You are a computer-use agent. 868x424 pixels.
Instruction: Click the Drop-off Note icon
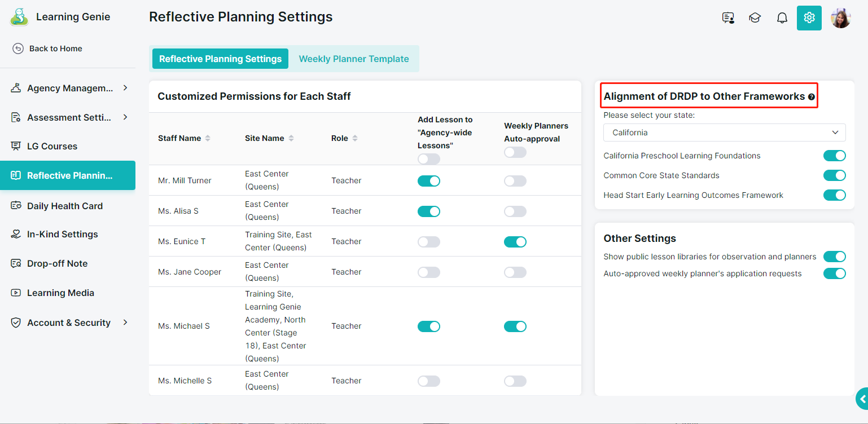(x=16, y=263)
